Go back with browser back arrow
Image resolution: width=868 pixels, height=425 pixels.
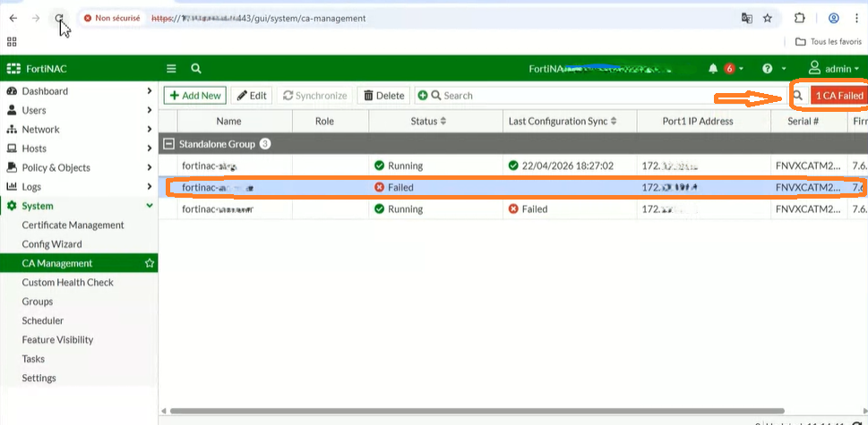click(13, 18)
